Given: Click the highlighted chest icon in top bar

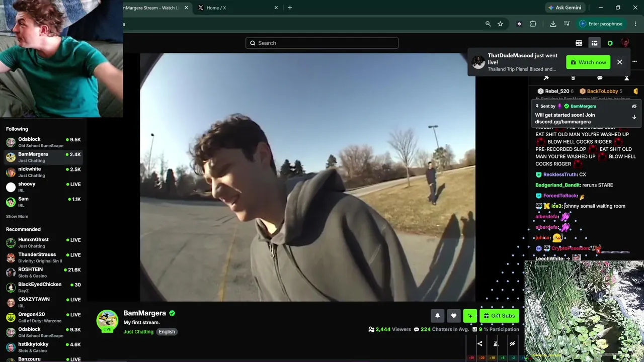Looking at the screenshot, I should pyautogui.click(x=594, y=43).
